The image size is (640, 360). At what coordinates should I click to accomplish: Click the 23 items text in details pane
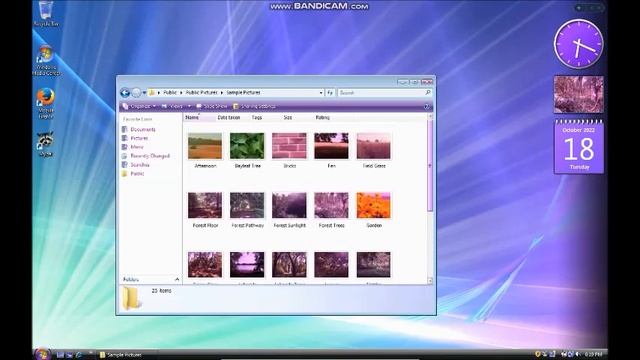[162, 291]
